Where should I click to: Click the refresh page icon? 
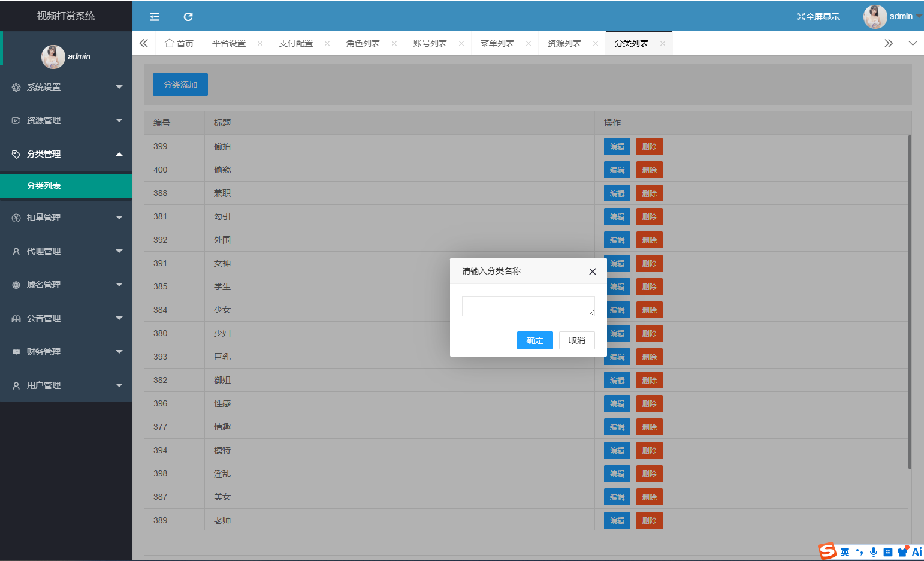point(188,17)
